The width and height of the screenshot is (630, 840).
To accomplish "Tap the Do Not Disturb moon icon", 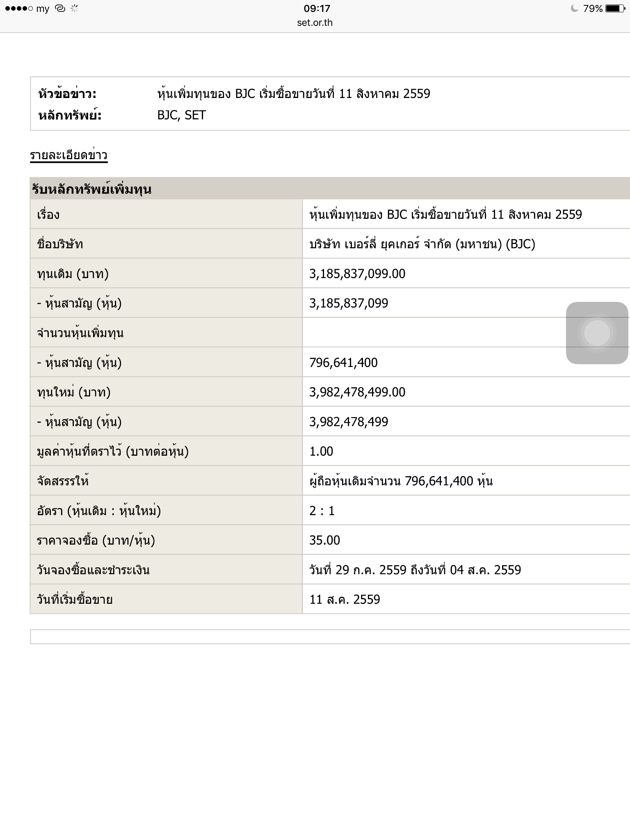I will 575,8.
